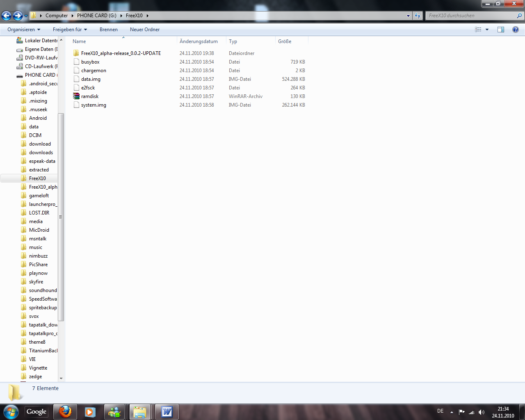The width and height of the screenshot is (525, 420).
Task: Open the .android_secure folder in tree
Action: 39,84
